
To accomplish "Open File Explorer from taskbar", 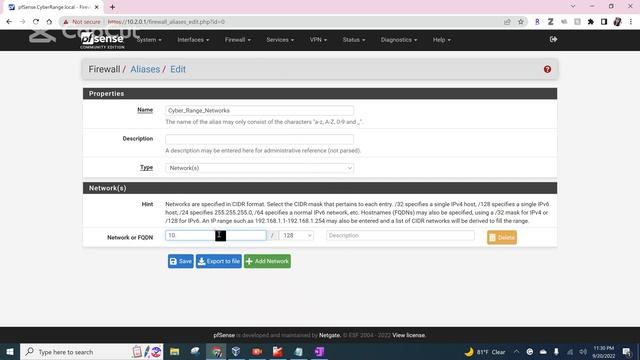I will point(175,352).
